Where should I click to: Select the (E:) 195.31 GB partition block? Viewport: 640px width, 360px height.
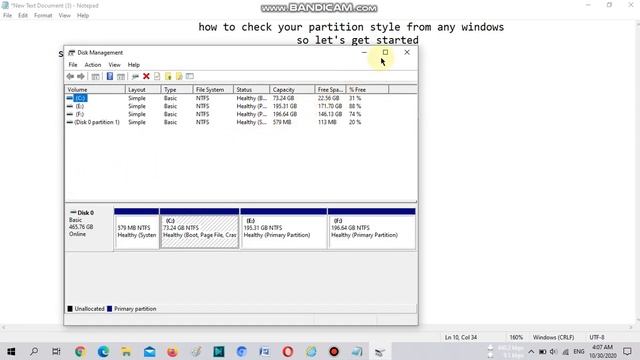point(283,229)
